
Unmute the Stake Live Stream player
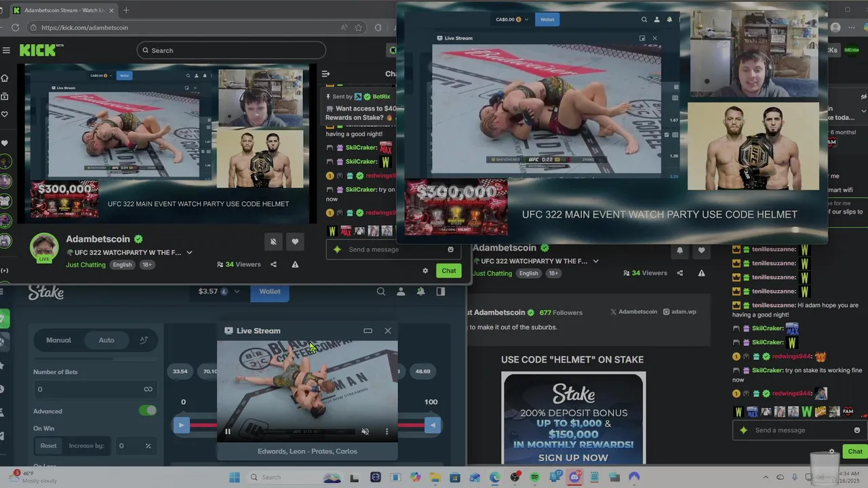[365, 432]
